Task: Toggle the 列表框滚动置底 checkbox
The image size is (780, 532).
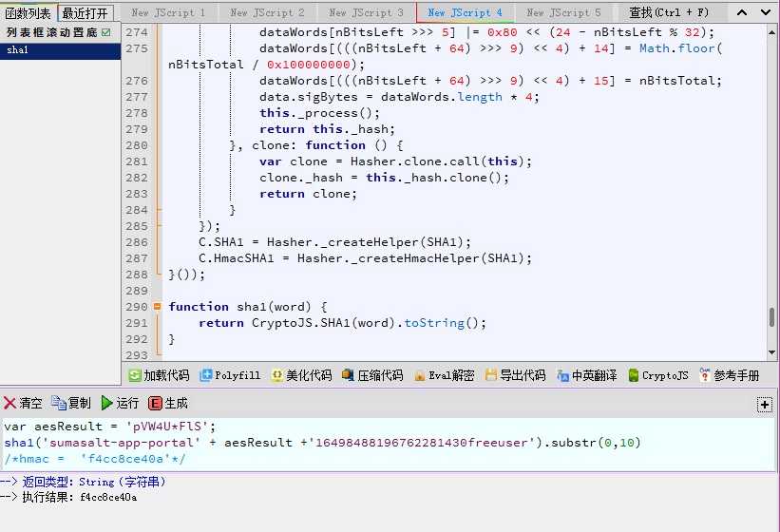Action: [x=106, y=32]
